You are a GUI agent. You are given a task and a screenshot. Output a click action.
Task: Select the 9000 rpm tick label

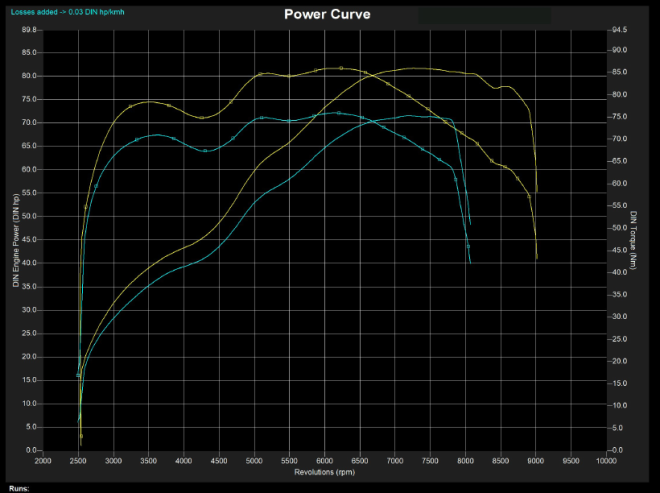click(536, 461)
